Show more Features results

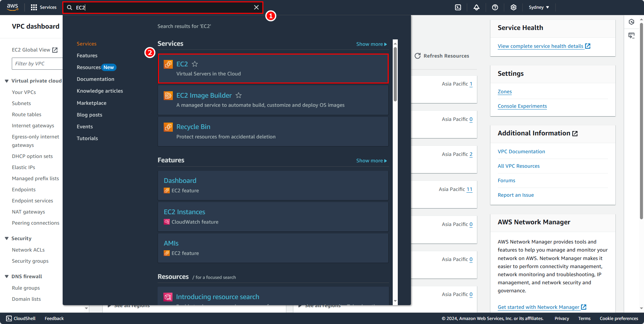(x=372, y=161)
